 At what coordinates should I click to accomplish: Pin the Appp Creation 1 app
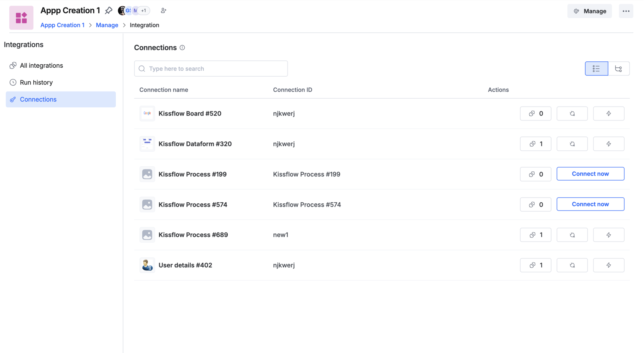pyautogui.click(x=109, y=10)
